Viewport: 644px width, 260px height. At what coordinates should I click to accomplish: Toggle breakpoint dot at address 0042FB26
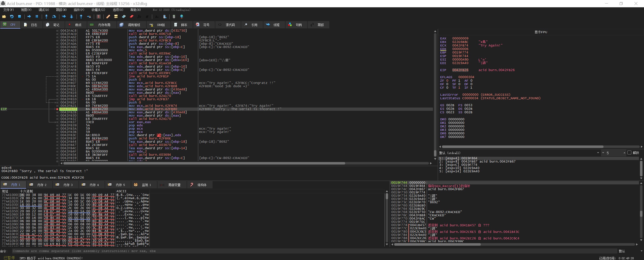point(57,109)
